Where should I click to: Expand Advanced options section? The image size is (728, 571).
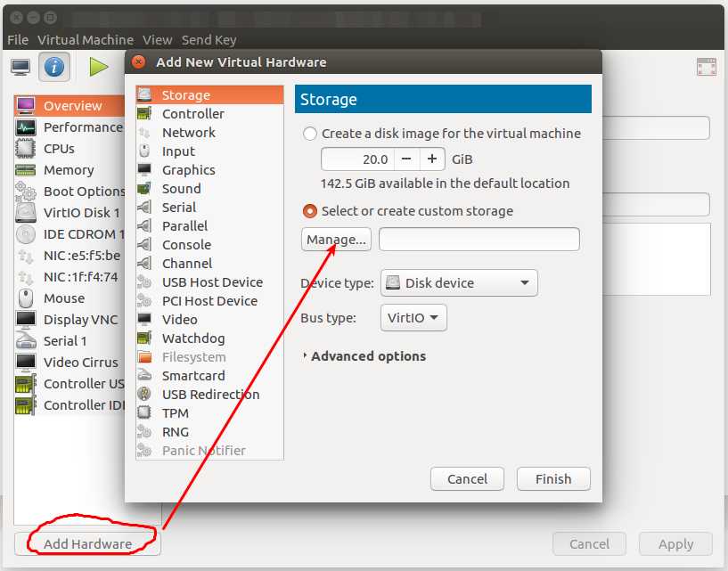pos(364,356)
